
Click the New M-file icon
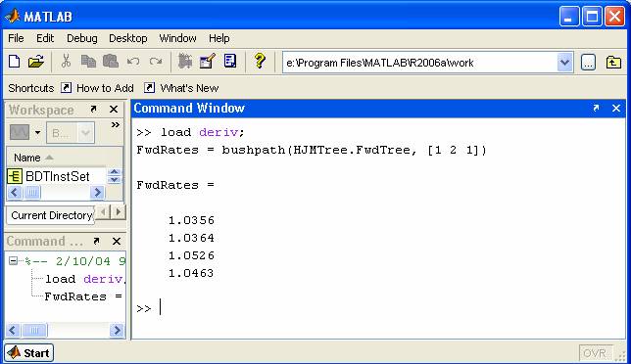point(15,62)
